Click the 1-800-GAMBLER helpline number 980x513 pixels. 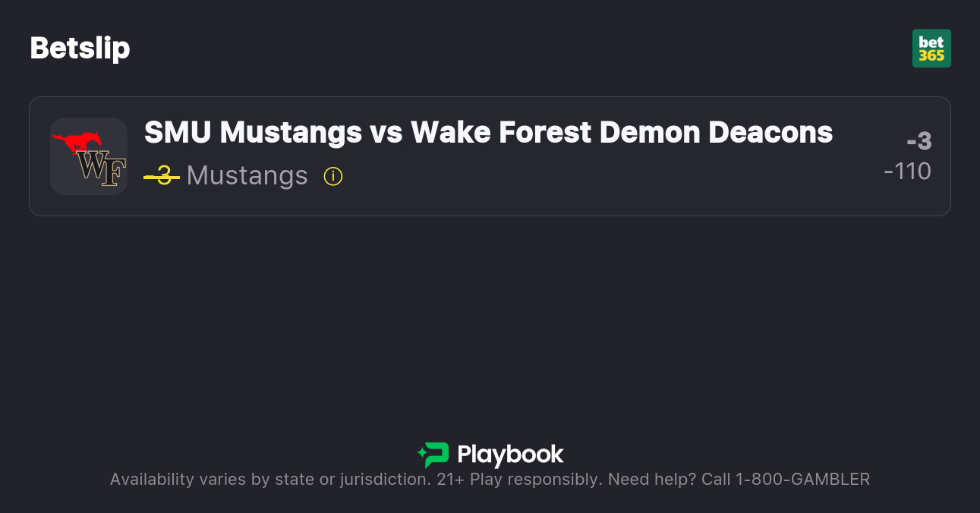click(802, 480)
